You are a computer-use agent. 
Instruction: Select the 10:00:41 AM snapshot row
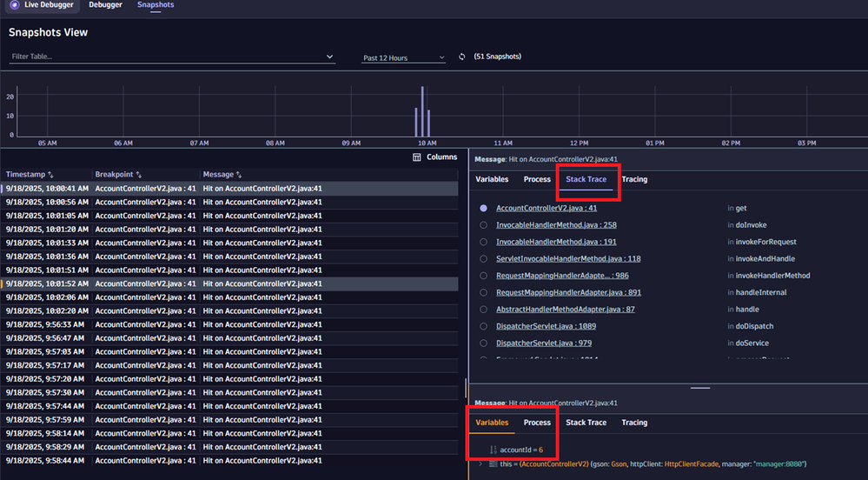tap(229, 189)
